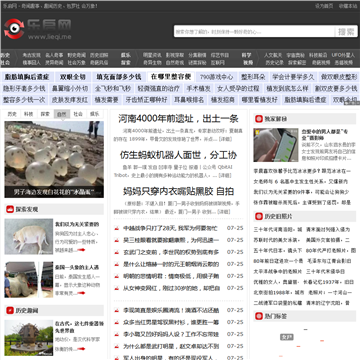Click the 历史旧照片 section red icon
The width and height of the screenshot is (360, 360).
coord(259,216)
